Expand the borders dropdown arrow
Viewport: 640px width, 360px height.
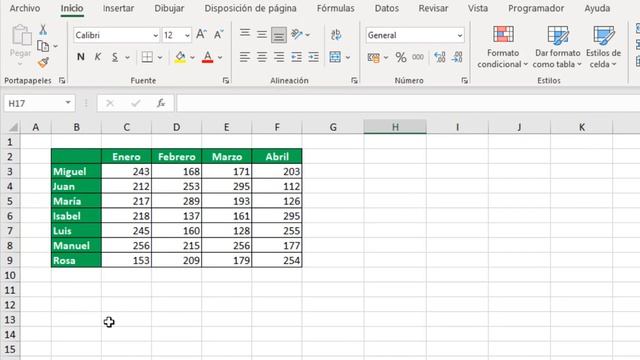[x=160, y=58]
